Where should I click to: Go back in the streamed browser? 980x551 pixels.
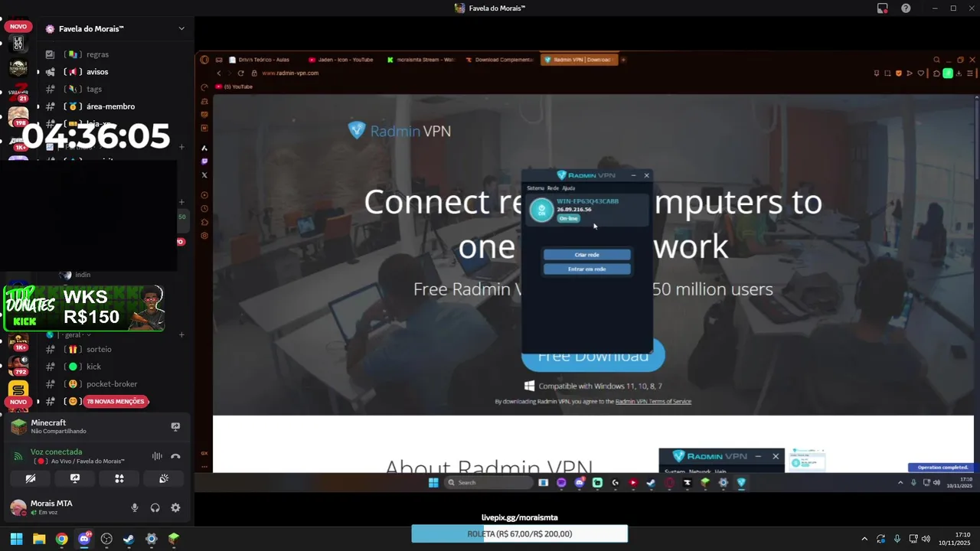219,73
